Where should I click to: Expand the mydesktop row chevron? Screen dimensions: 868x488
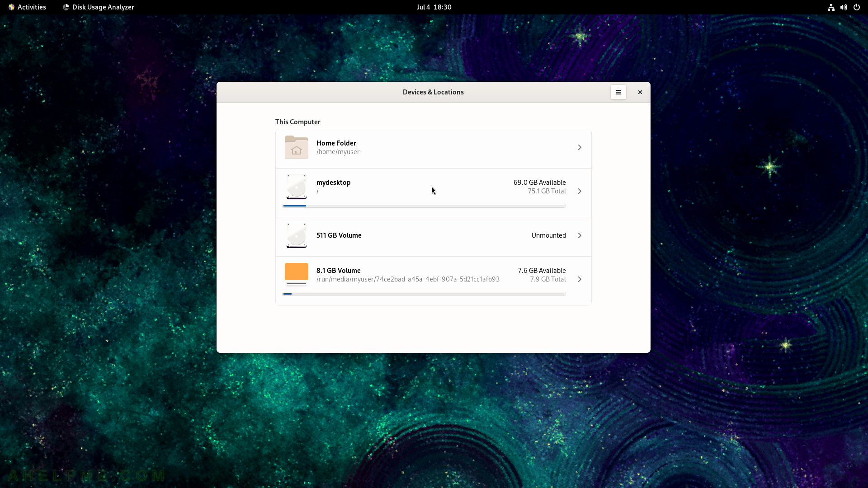[580, 191]
